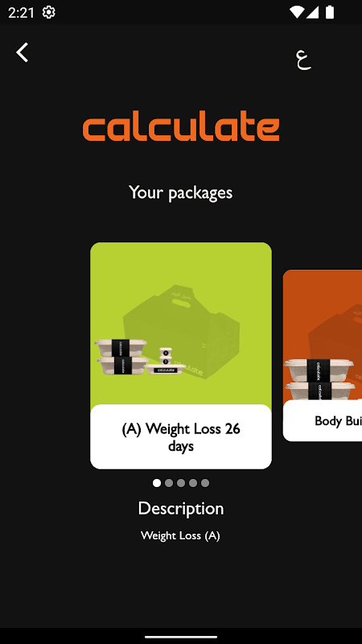Tap the Your packages heading

point(180,192)
